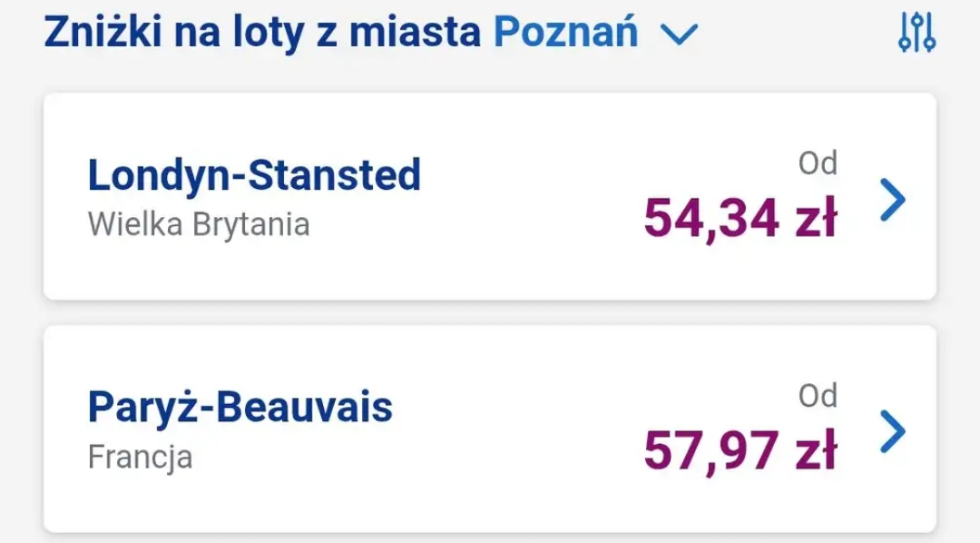Expand the departure city dropdown chevron
The height and width of the screenshot is (543, 980).
679,35
